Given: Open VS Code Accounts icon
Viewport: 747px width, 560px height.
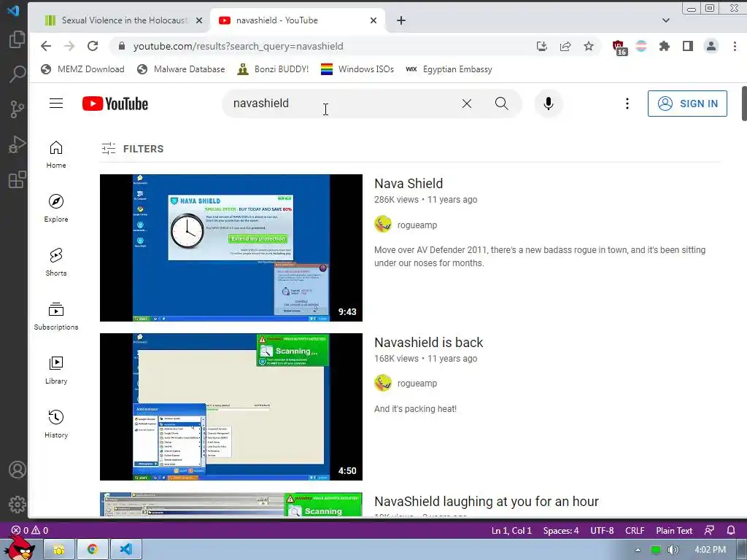Looking at the screenshot, I should (x=18, y=470).
